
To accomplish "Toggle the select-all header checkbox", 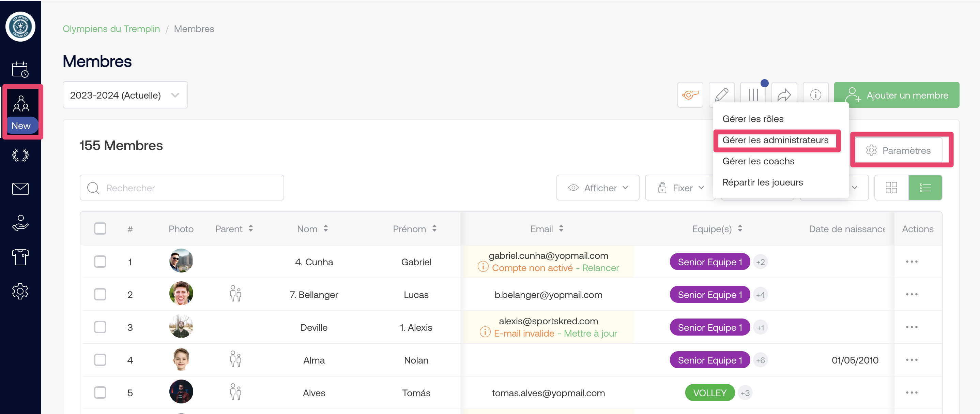I will (x=100, y=228).
